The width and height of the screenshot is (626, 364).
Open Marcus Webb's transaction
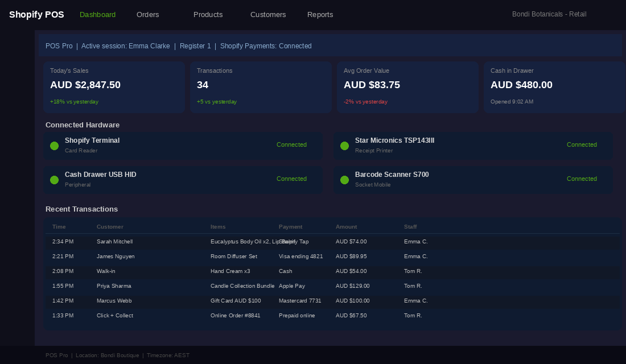tap(332, 300)
